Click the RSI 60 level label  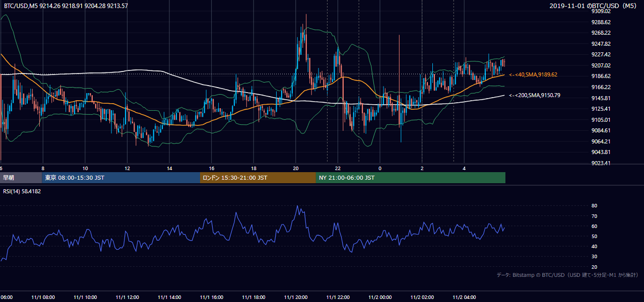[594, 226]
